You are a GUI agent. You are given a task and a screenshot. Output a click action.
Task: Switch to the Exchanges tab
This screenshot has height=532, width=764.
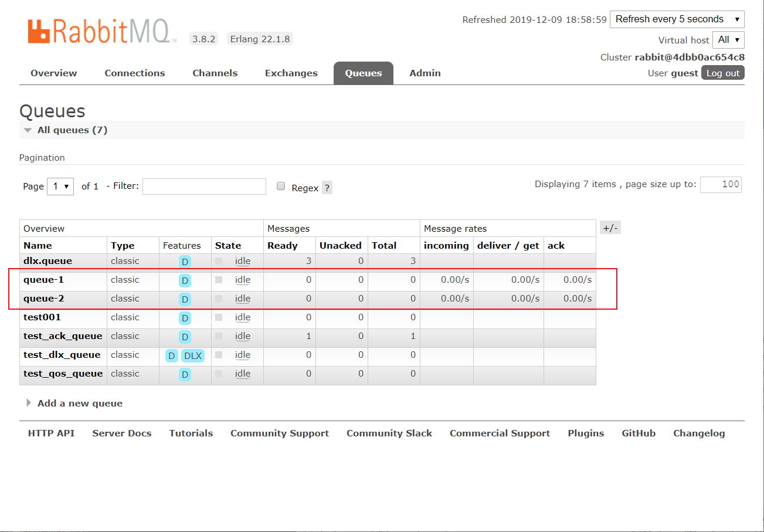[x=291, y=73]
